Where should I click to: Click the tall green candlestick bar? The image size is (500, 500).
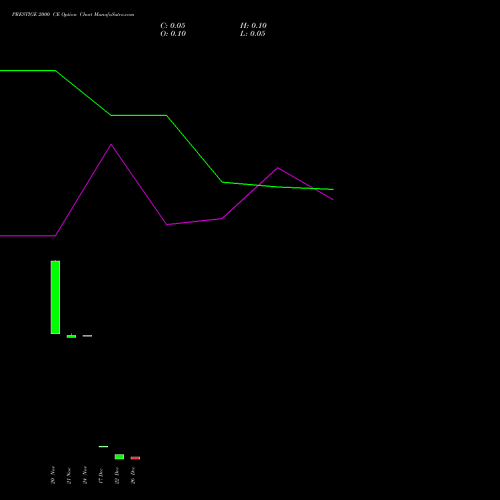55,297
